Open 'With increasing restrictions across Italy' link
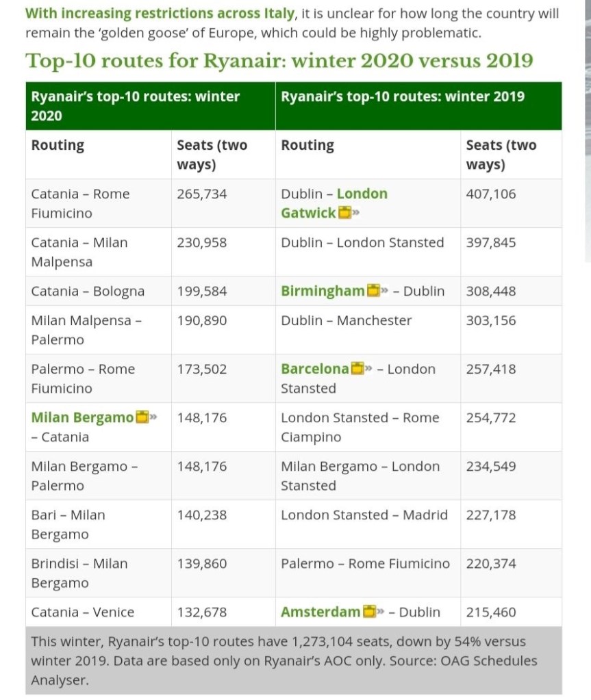591x700 pixels. pos(160,13)
